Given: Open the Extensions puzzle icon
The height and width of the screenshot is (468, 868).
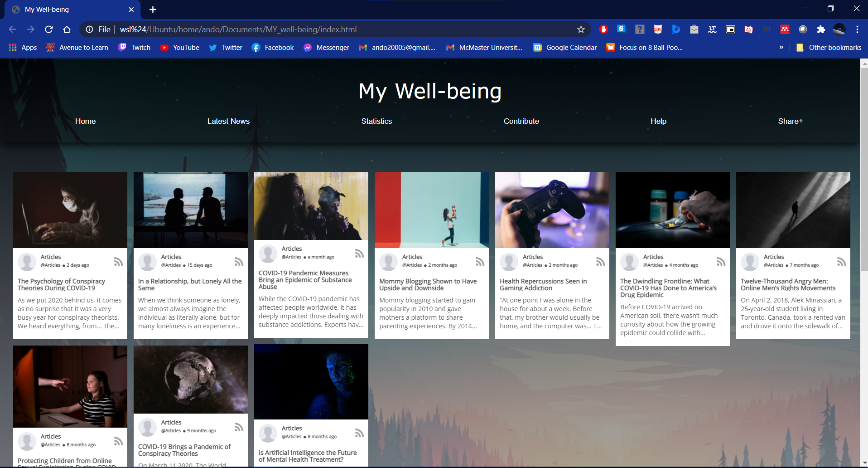Looking at the screenshot, I should (x=821, y=29).
